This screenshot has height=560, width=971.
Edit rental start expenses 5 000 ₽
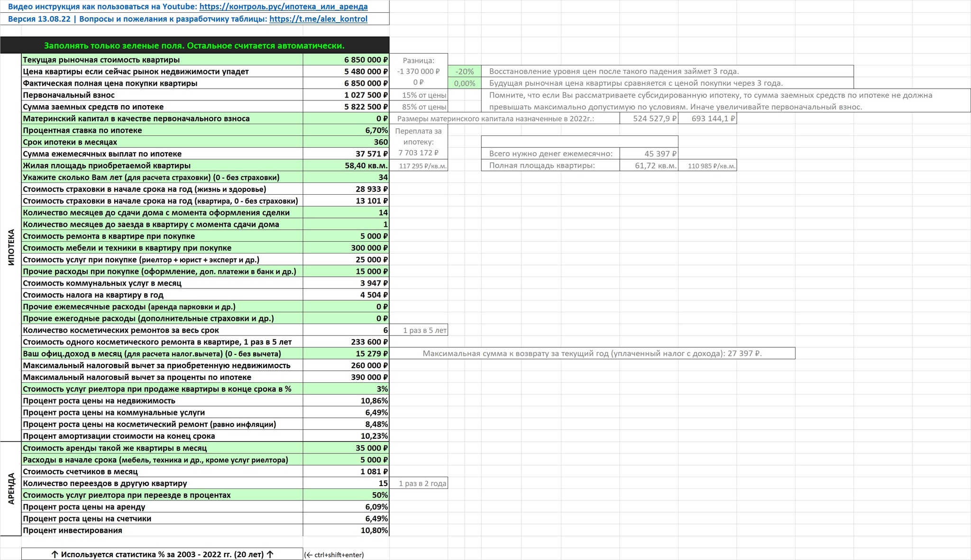tap(346, 460)
